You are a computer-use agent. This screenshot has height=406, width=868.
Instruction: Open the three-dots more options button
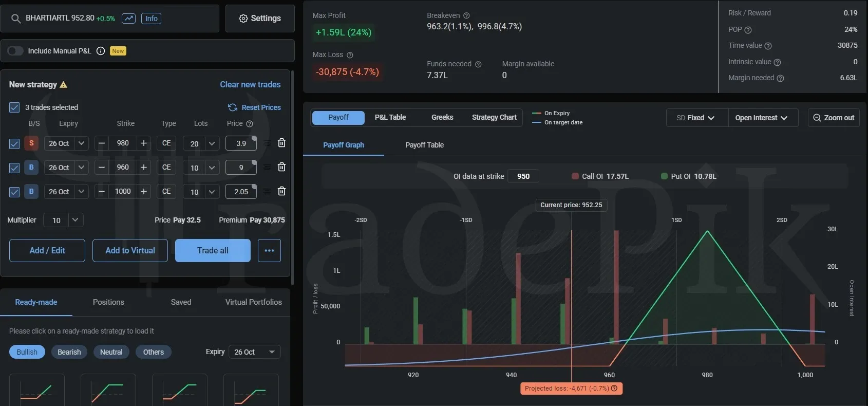point(269,250)
